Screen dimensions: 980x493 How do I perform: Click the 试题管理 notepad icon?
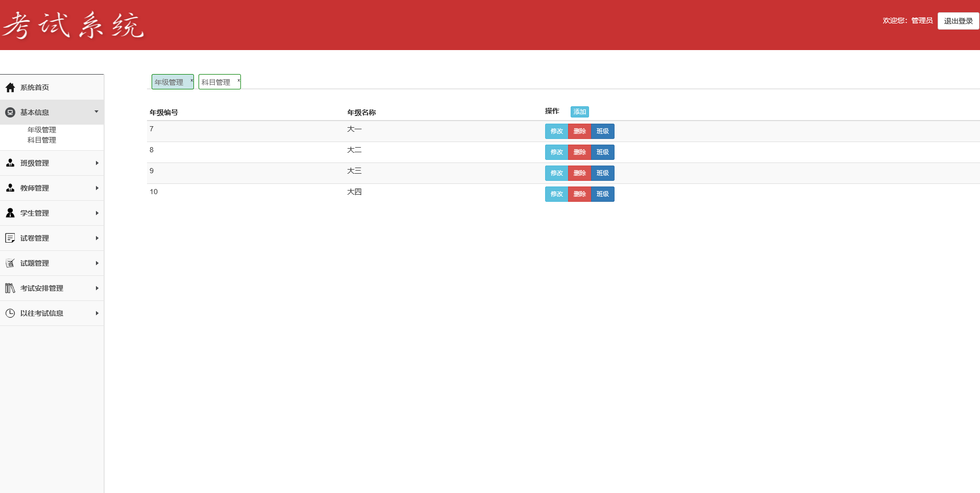click(x=10, y=263)
